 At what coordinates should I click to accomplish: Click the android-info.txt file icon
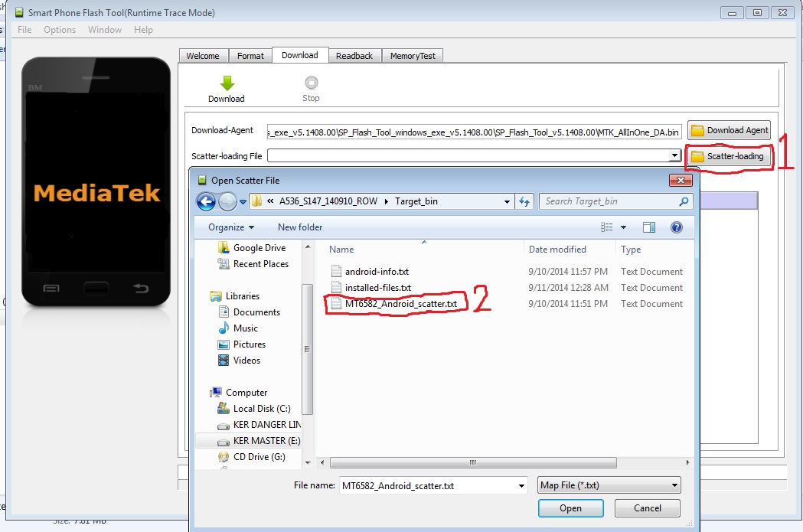[x=336, y=272]
